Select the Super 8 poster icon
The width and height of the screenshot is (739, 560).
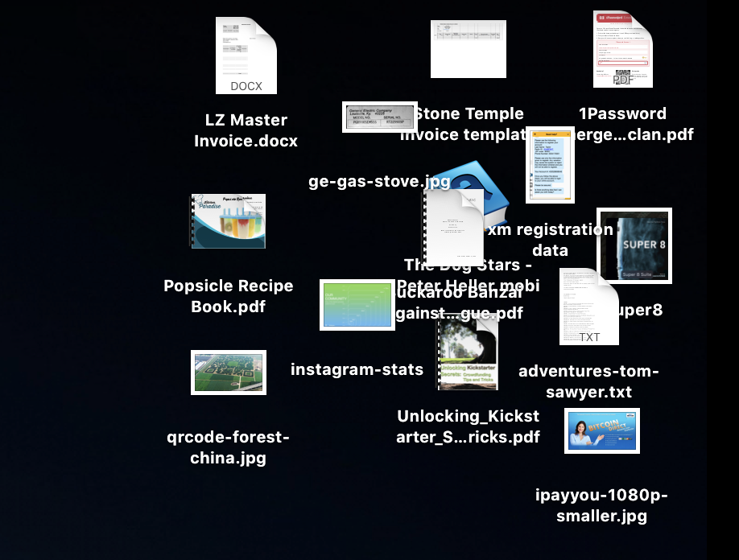click(634, 246)
